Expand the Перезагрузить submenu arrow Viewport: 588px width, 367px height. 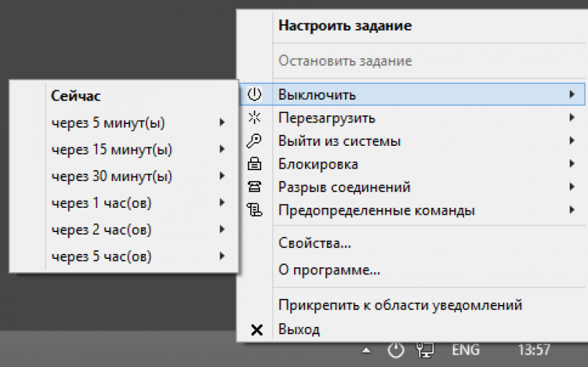point(572,118)
